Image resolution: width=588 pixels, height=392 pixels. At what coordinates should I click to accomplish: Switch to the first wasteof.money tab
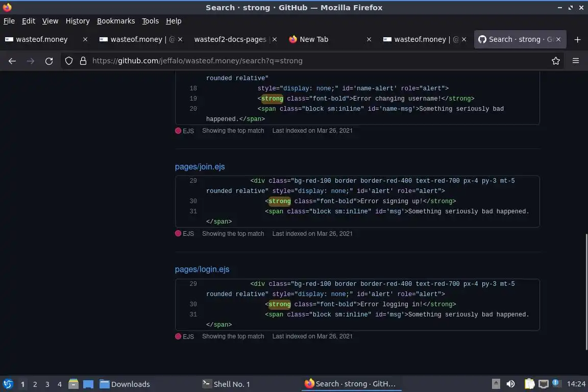[x=42, y=39]
